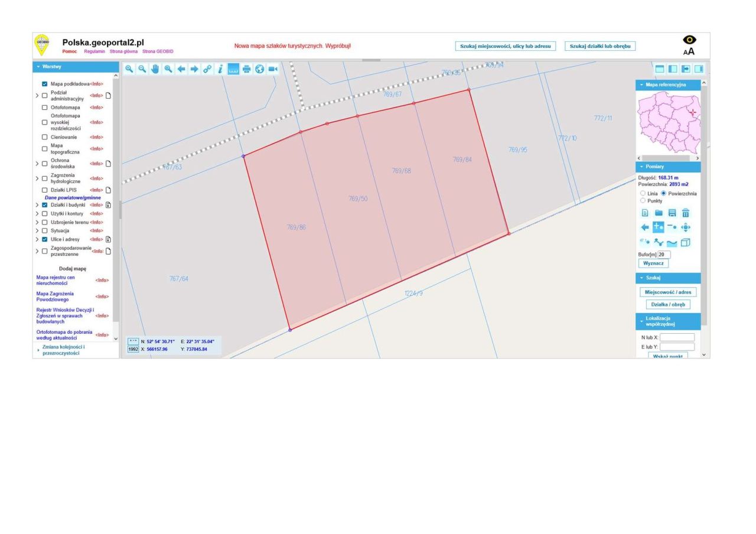Expand the Użytki i kontury tree node
The image size is (756, 534).
(x=37, y=214)
